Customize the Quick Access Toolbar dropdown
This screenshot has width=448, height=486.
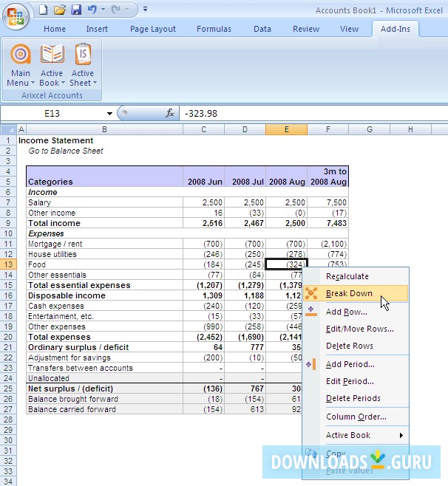(x=145, y=9)
